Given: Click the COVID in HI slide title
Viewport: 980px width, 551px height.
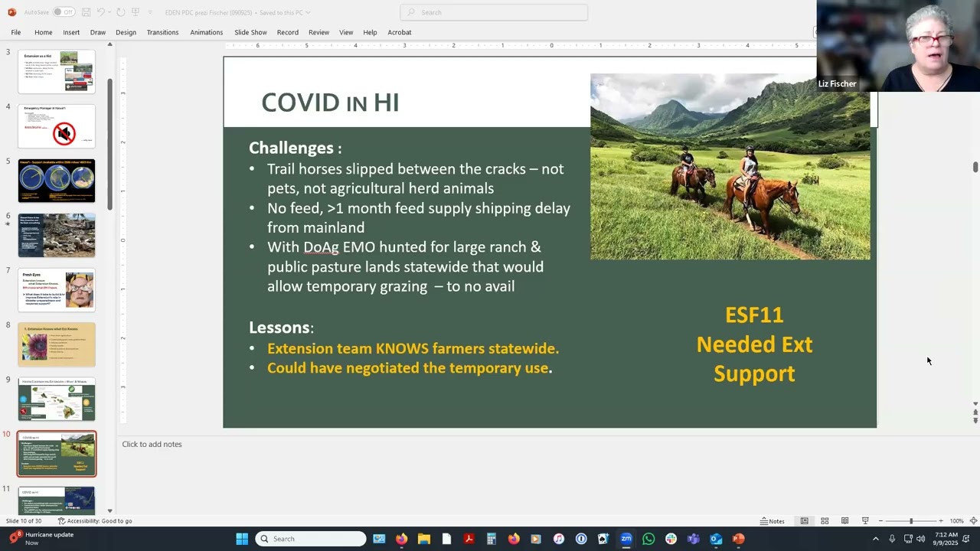Looking at the screenshot, I should pos(330,103).
